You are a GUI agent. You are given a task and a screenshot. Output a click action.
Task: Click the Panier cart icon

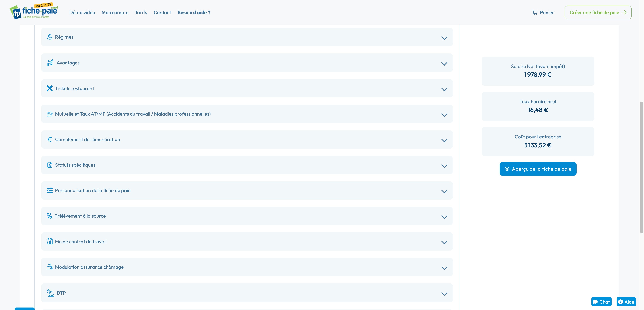535,12
